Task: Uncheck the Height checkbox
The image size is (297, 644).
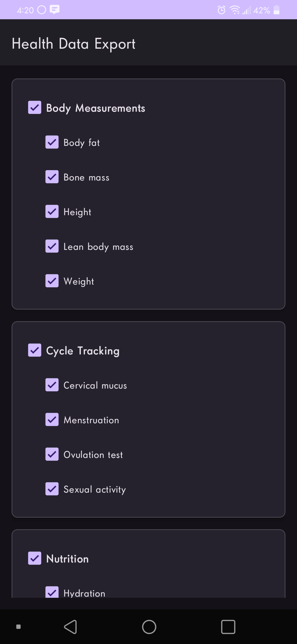Action: [52, 212]
